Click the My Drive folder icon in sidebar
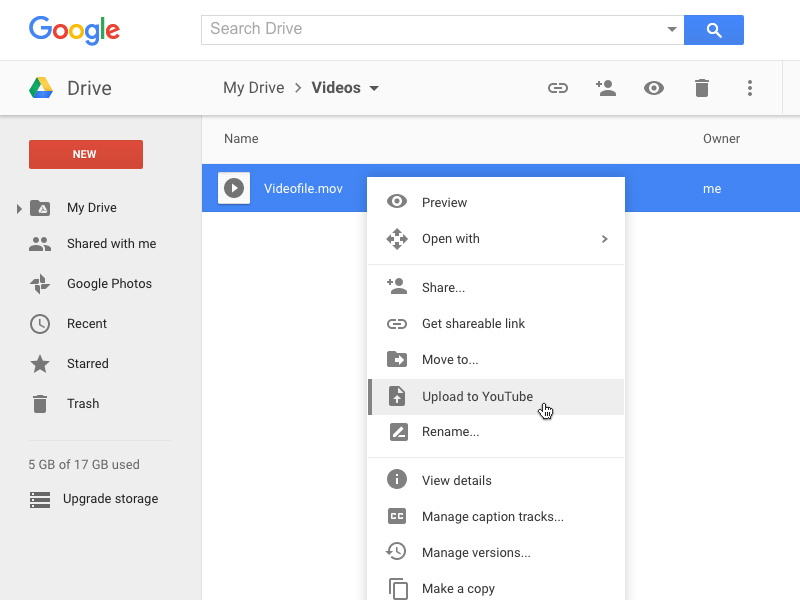The height and width of the screenshot is (600, 800). pos(40,208)
